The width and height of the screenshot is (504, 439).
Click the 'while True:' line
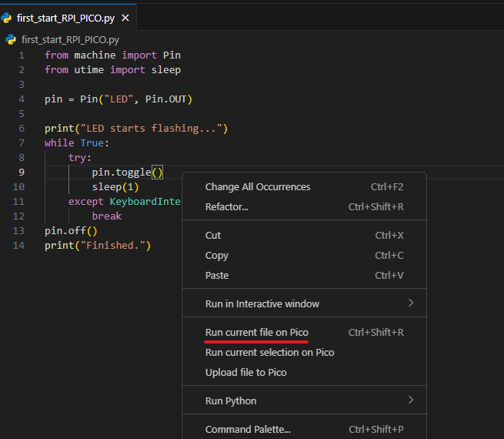(x=77, y=142)
